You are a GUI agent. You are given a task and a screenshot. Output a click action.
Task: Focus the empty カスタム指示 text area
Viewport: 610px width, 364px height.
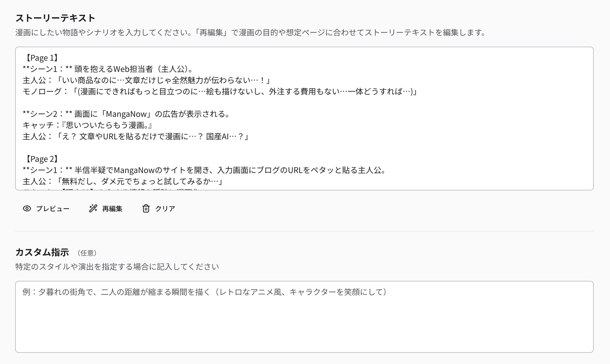pyautogui.click(x=304, y=323)
